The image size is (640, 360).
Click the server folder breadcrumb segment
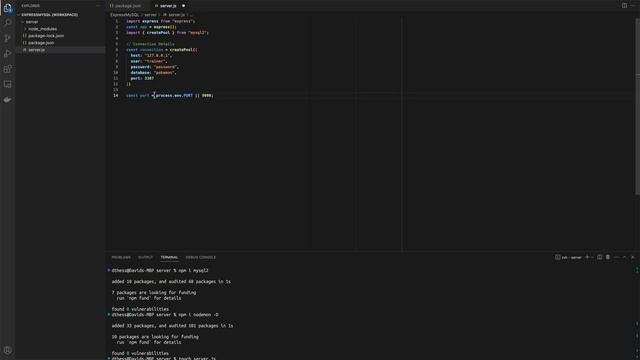coord(151,15)
